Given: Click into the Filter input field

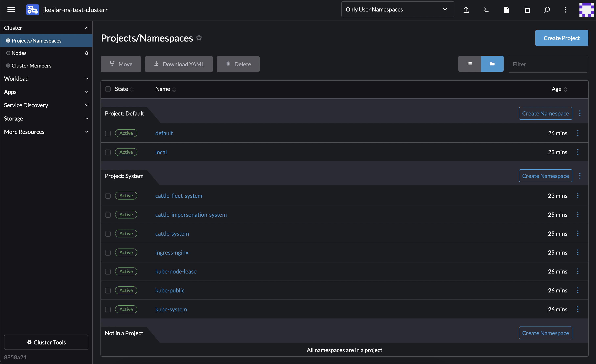Looking at the screenshot, I should [548, 64].
